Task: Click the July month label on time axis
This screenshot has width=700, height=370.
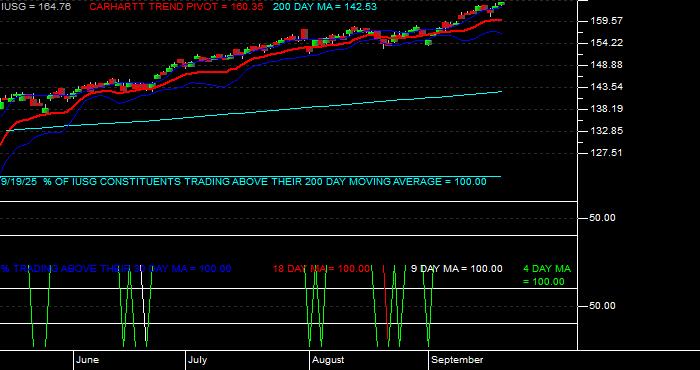Action: (x=197, y=360)
